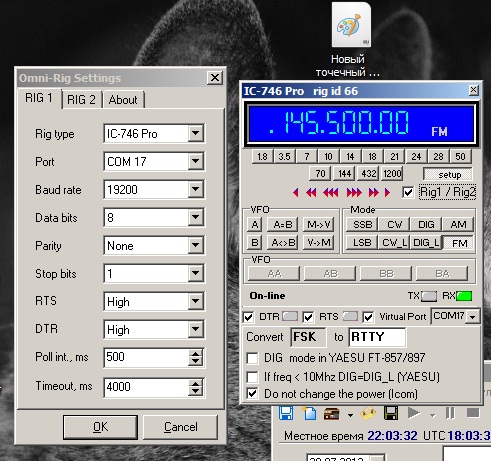
Task: Click the gray stop toolbar button
Action: tap(473, 413)
